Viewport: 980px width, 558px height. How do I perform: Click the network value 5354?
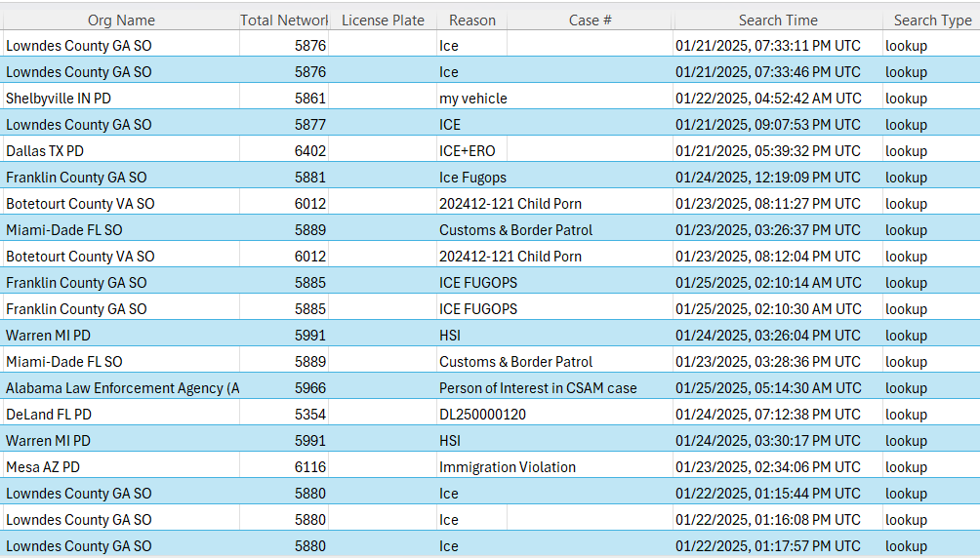click(x=284, y=415)
